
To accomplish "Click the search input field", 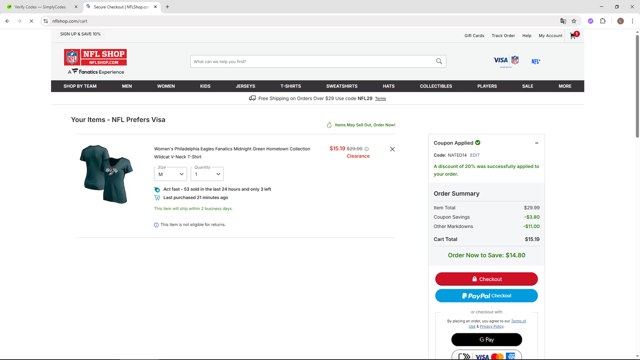I will (312, 62).
